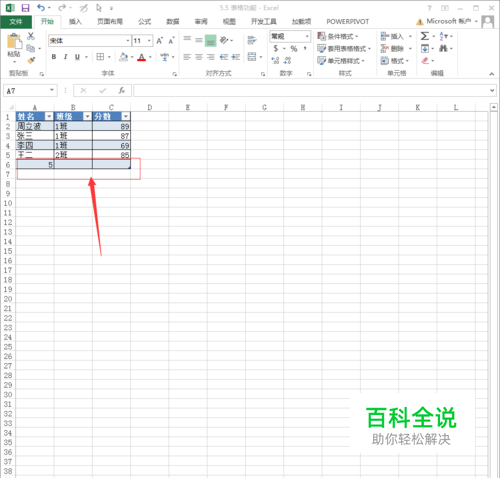The height and width of the screenshot is (478, 500).
Task: Switch to the 插入 tab
Action: pyautogui.click(x=75, y=22)
